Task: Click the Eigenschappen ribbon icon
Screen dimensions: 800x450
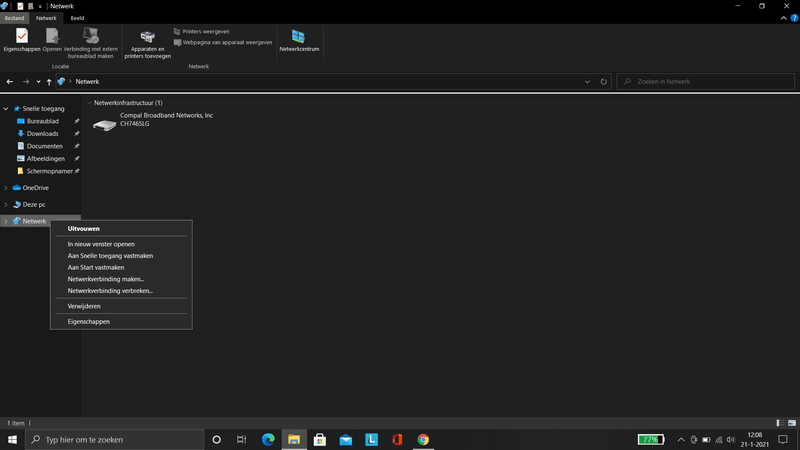Action: (22, 38)
